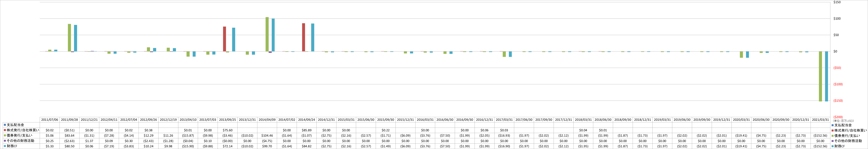Click the $75.60 stock issuance cell
This screenshot has width=868, height=149.
click(227, 130)
